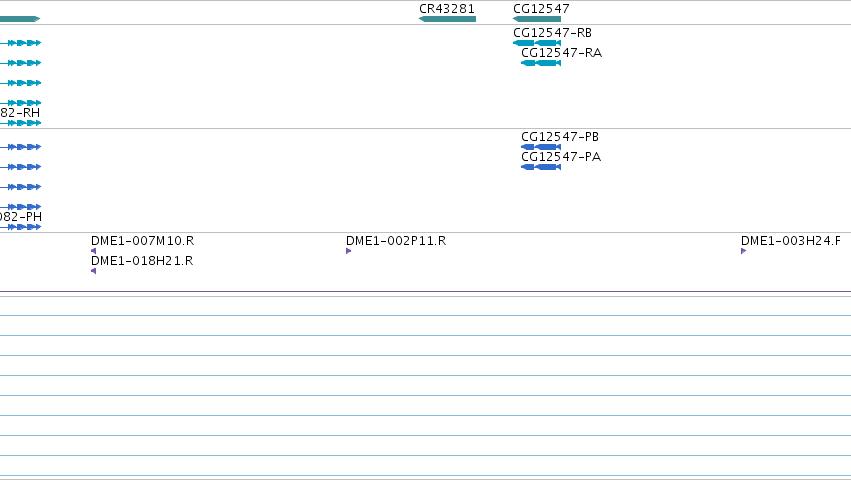The height and width of the screenshot is (480, 851).
Task: Select the partially visible 82-RH transcript label
Action: click(x=20, y=113)
